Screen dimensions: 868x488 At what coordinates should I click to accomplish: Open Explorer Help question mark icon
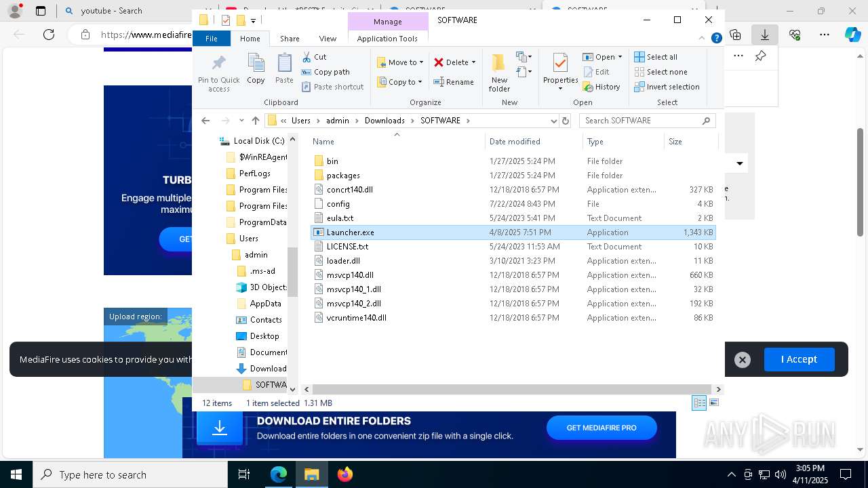click(x=716, y=39)
